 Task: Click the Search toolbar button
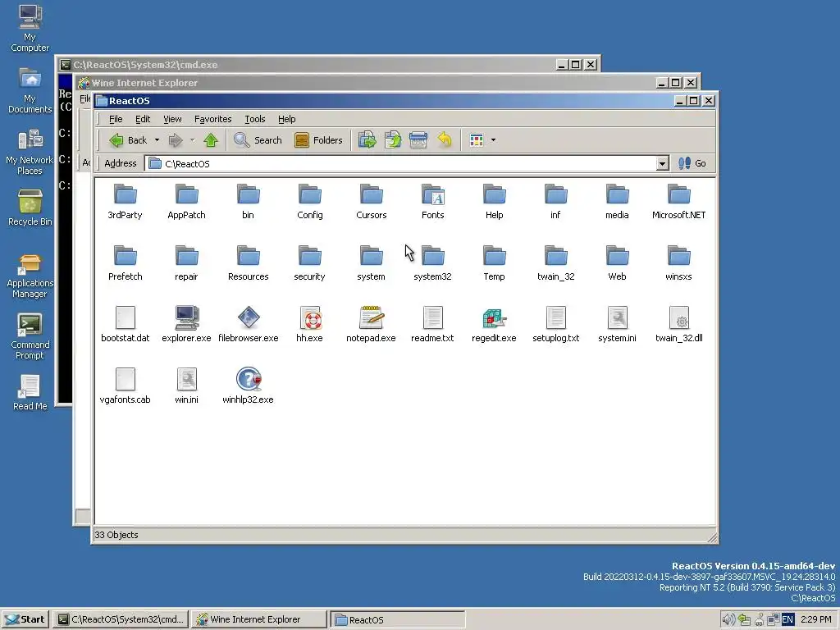[258, 140]
